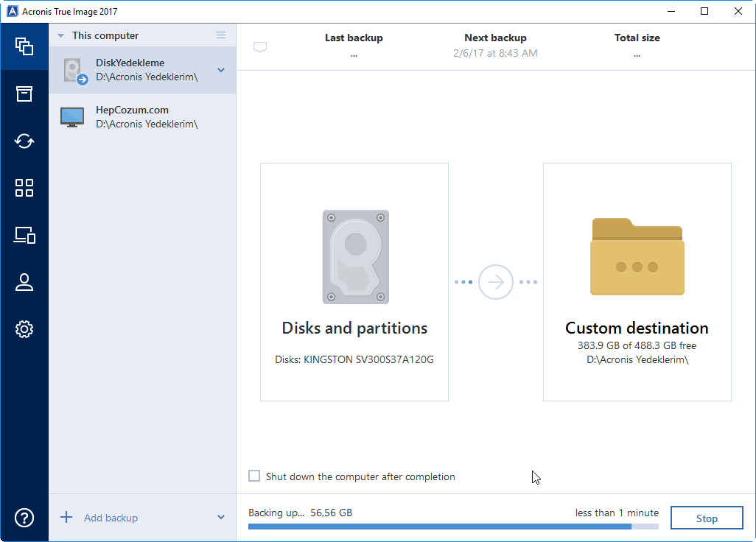
Task: Click the less than 1 minute remaining text
Action: tap(617, 513)
